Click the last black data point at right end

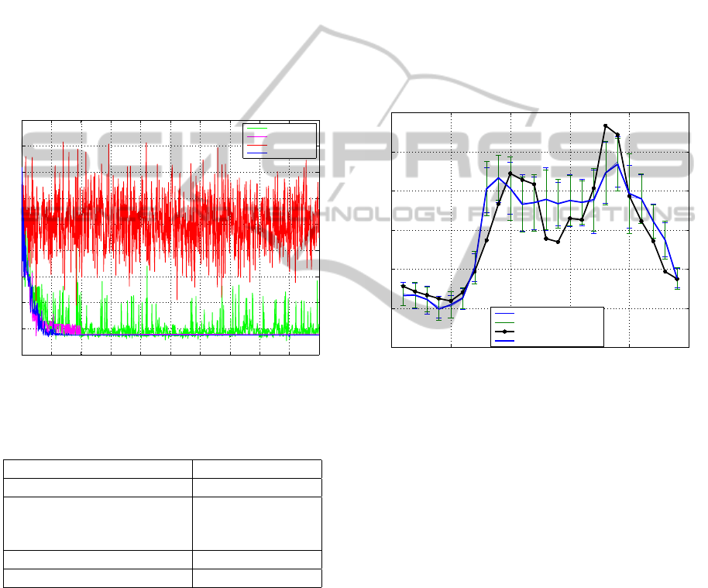(x=677, y=279)
